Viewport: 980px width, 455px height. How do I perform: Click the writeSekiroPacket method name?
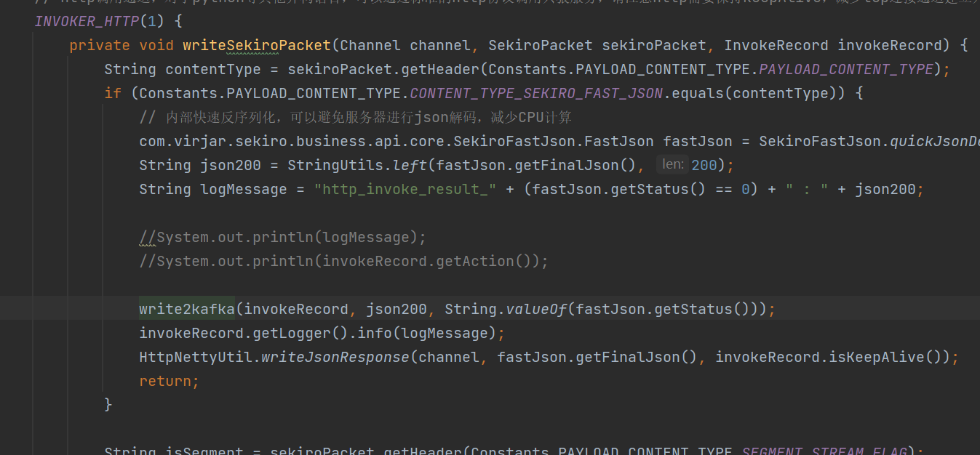point(257,45)
